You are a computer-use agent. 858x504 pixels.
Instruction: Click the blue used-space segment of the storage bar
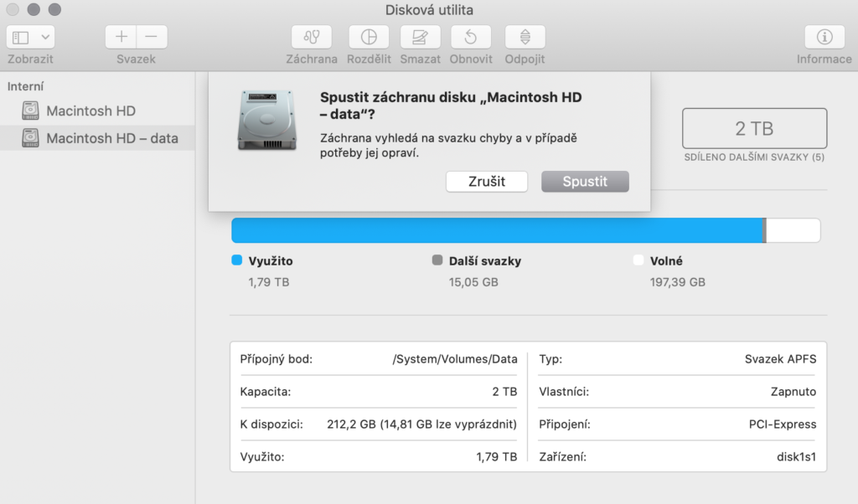click(497, 230)
